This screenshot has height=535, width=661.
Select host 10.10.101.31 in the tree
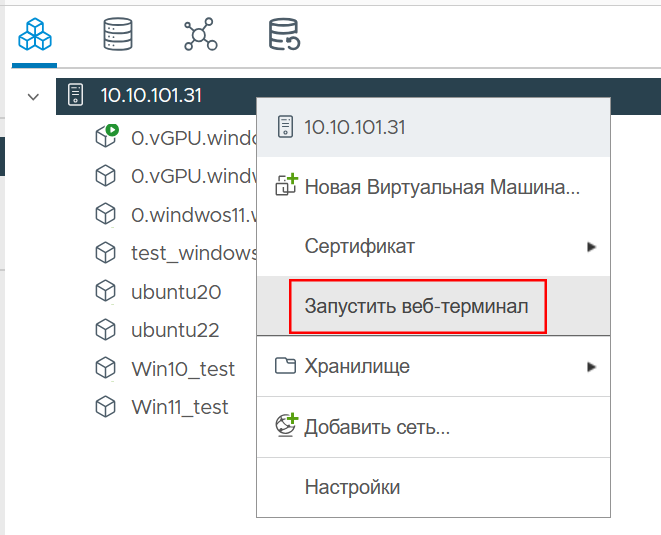pos(151,95)
